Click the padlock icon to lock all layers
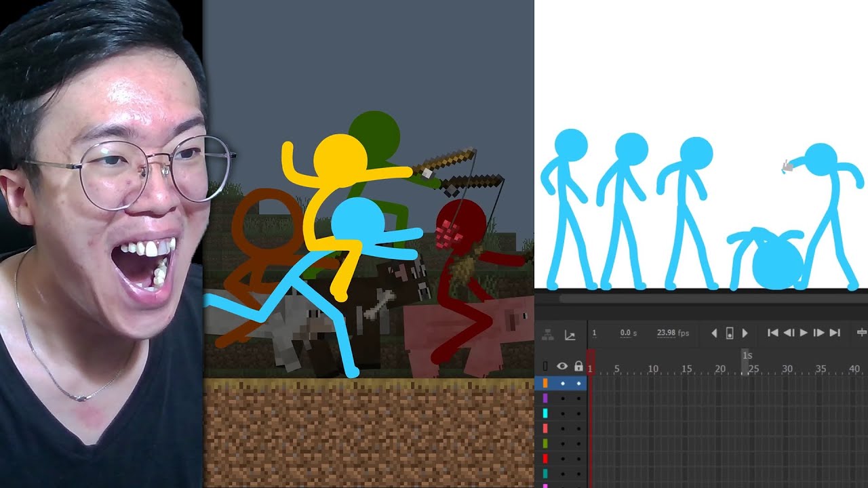 (x=578, y=367)
